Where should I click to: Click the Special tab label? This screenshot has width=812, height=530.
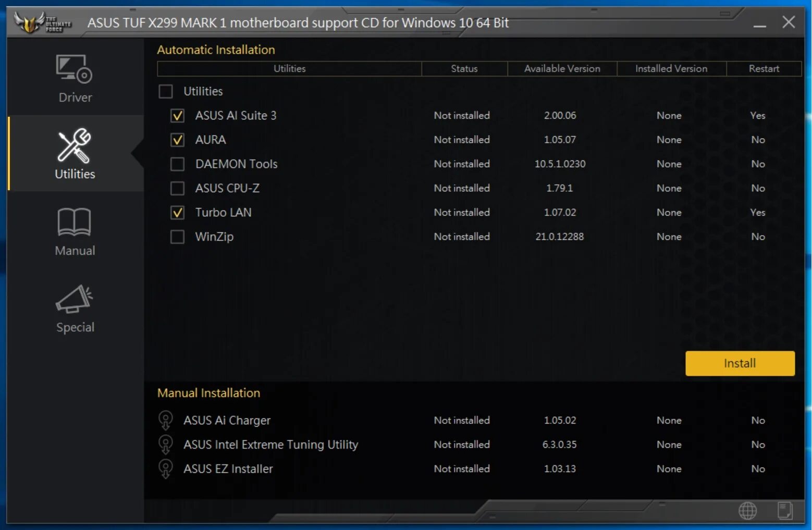pos(75,327)
